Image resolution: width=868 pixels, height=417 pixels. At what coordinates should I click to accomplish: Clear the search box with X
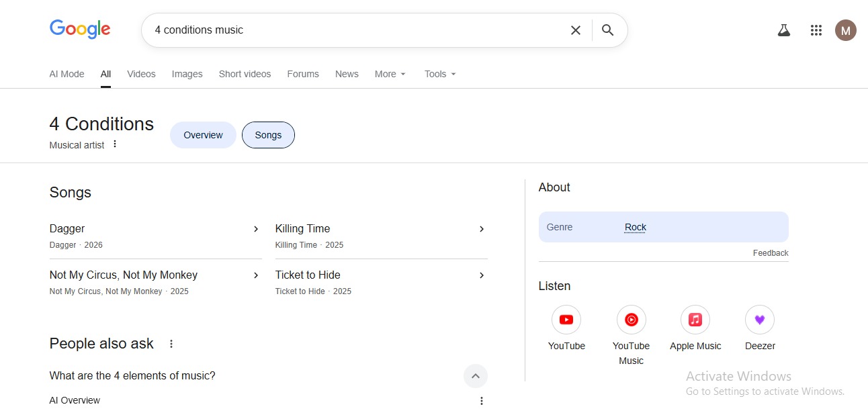coord(576,30)
